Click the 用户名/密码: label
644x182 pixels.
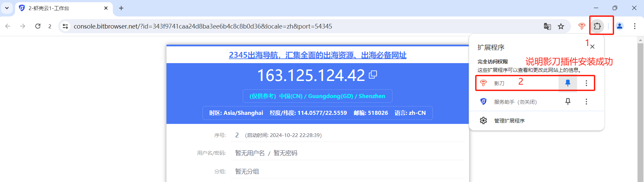click(211, 153)
